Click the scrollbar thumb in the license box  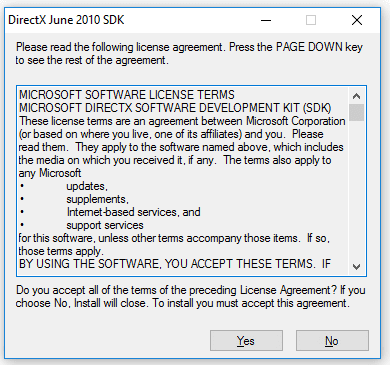[356, 112]
